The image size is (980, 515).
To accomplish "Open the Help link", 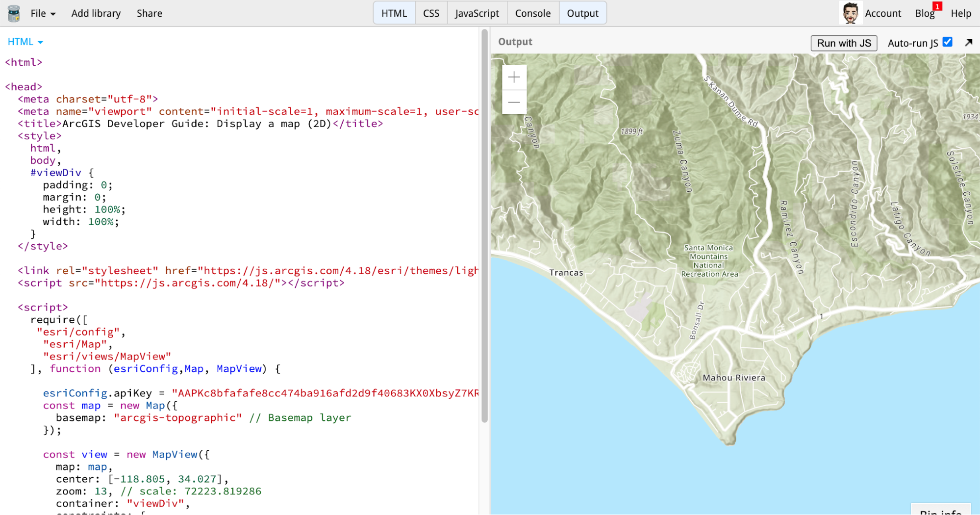I will point(961,13).
